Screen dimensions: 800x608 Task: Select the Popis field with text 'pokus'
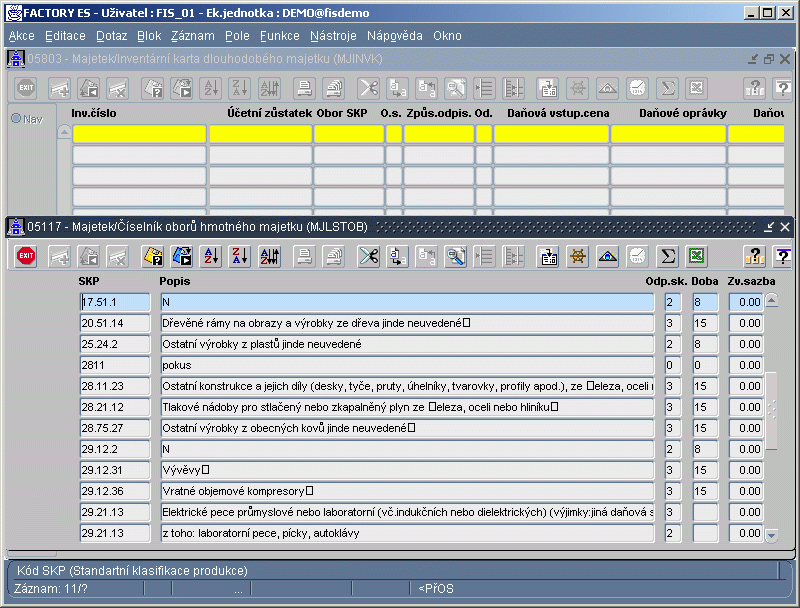click(406, 365)
